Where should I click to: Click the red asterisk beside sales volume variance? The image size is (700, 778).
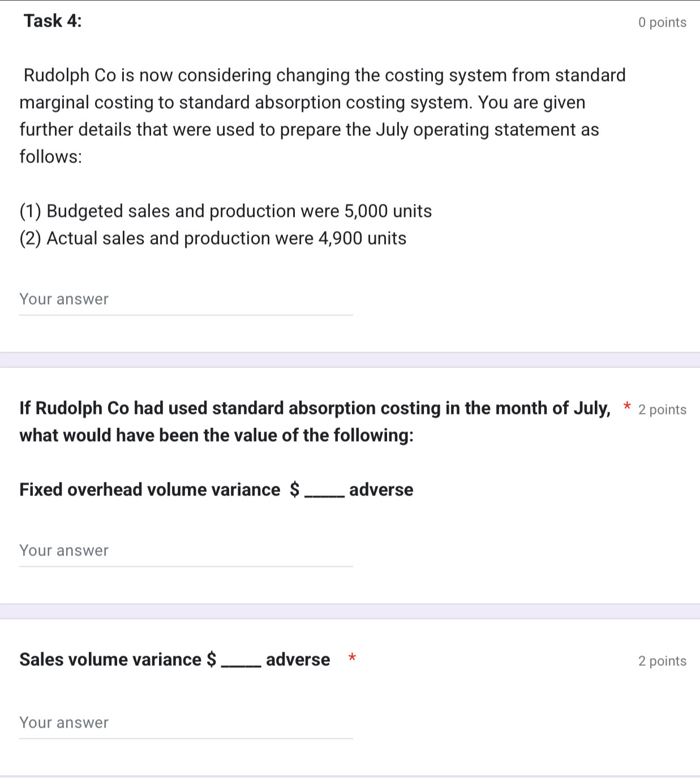coord(352,658)
